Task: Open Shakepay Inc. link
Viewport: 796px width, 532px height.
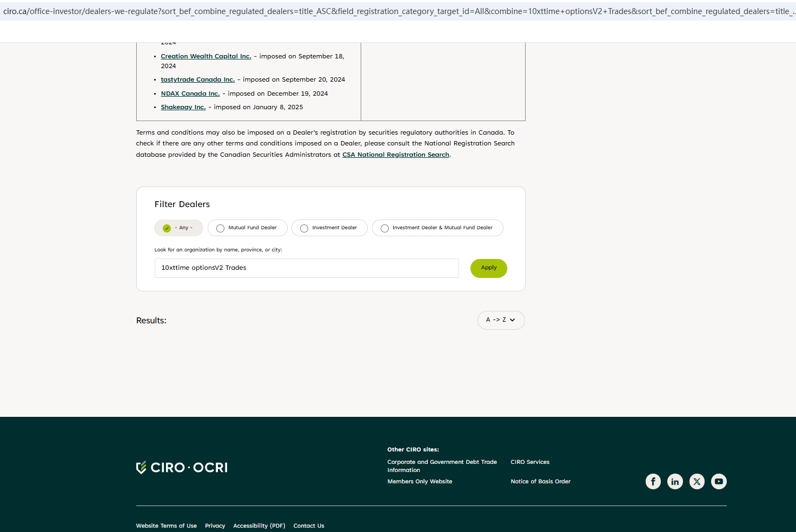Action: click(x=183, y=107)
